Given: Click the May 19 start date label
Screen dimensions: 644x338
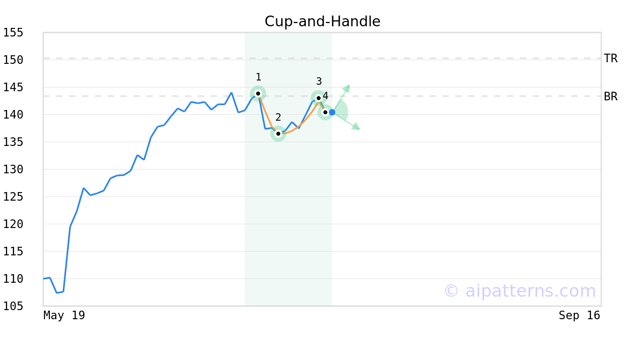Looking at the screenshot, I should pos(64,315).
